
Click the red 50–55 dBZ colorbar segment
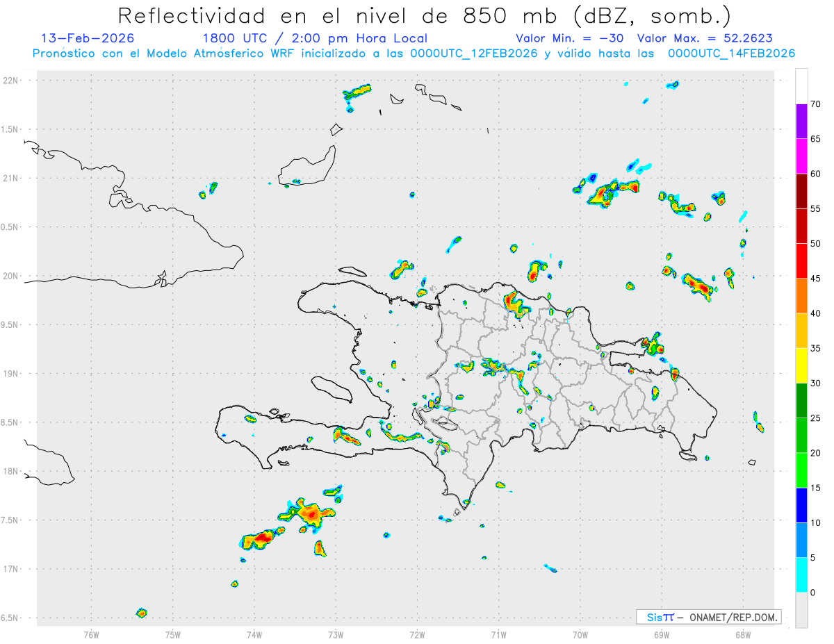pos(801,226)
